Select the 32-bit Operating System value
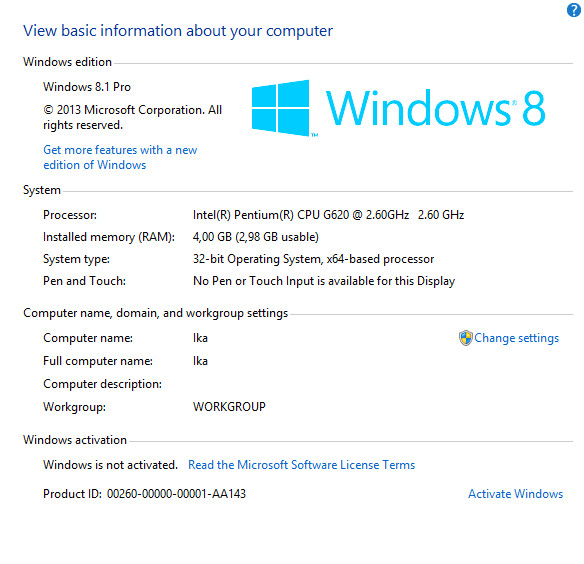 [313, 259]
